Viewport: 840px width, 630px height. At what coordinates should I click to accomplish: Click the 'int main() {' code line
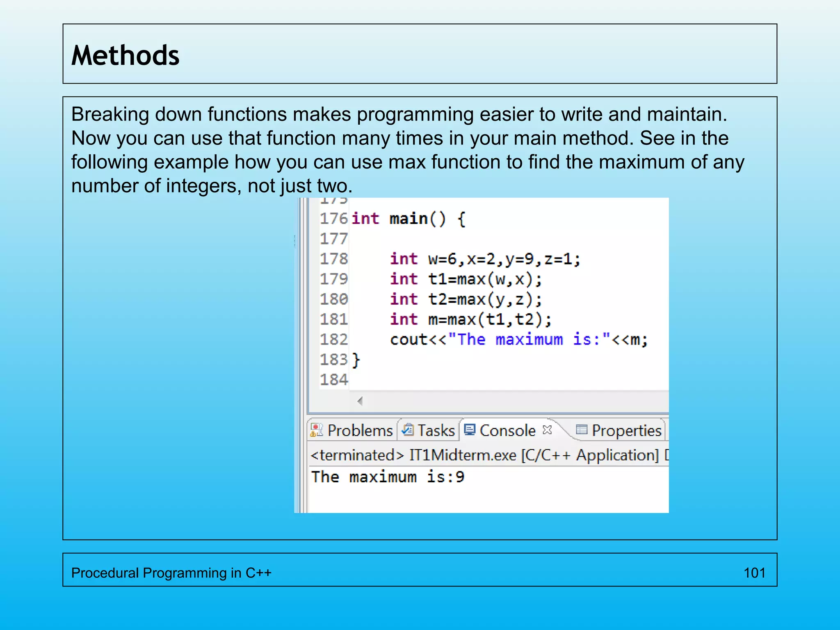pyautogui.click(x=409, y=219)
